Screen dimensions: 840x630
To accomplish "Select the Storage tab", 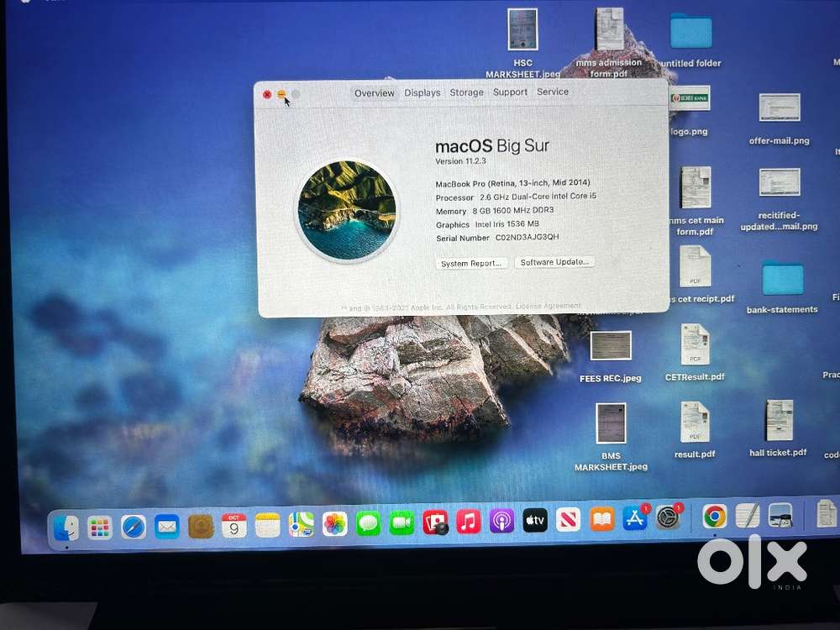I will pos(466,92).
